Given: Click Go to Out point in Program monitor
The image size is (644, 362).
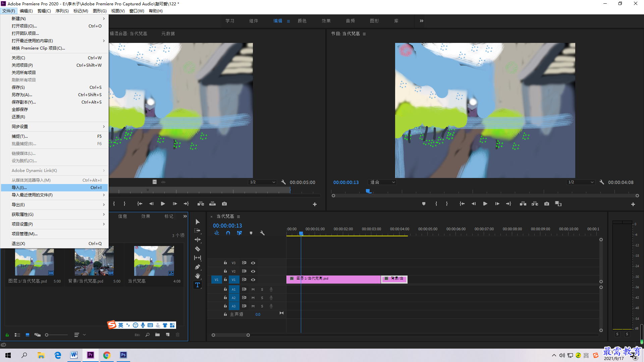Looking at the screenshot, I should pyautogui.click(x=508, y=204).
